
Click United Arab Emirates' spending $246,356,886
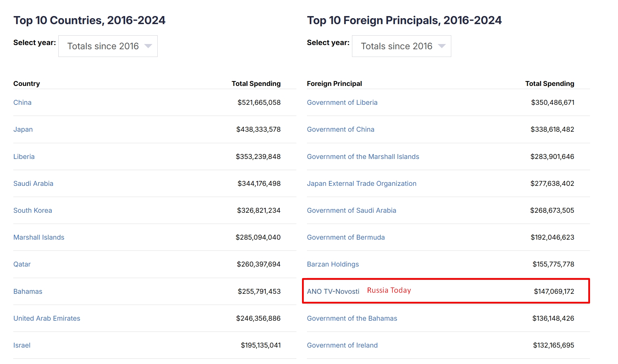[258, 318]
